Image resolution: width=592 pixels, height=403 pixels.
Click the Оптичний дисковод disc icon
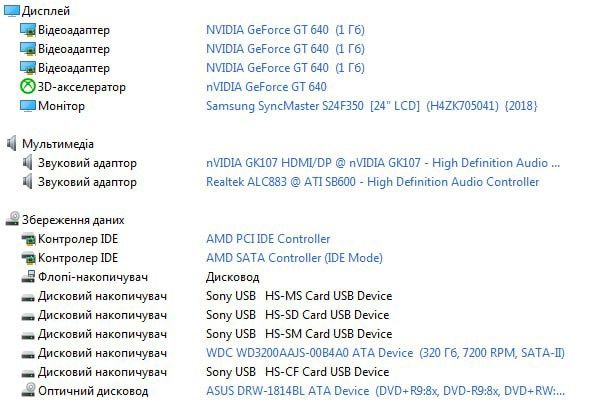click(28, 391)
